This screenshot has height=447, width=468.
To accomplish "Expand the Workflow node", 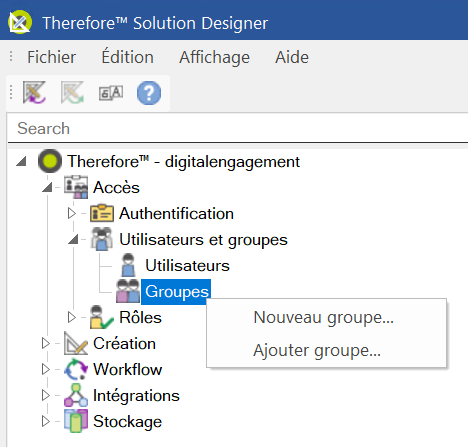I will 46,369.
